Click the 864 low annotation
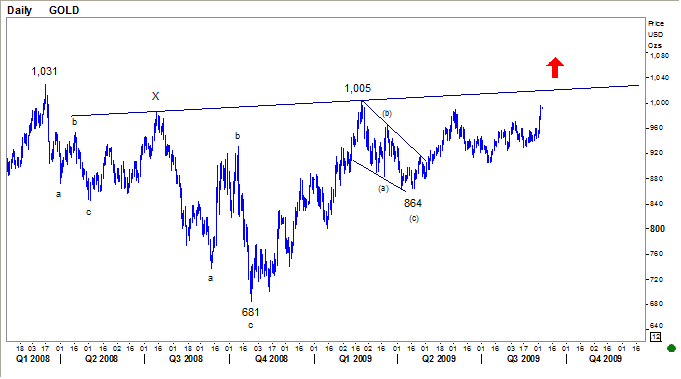The width and height of the screenshot is (681, 379). click(413, 203)
